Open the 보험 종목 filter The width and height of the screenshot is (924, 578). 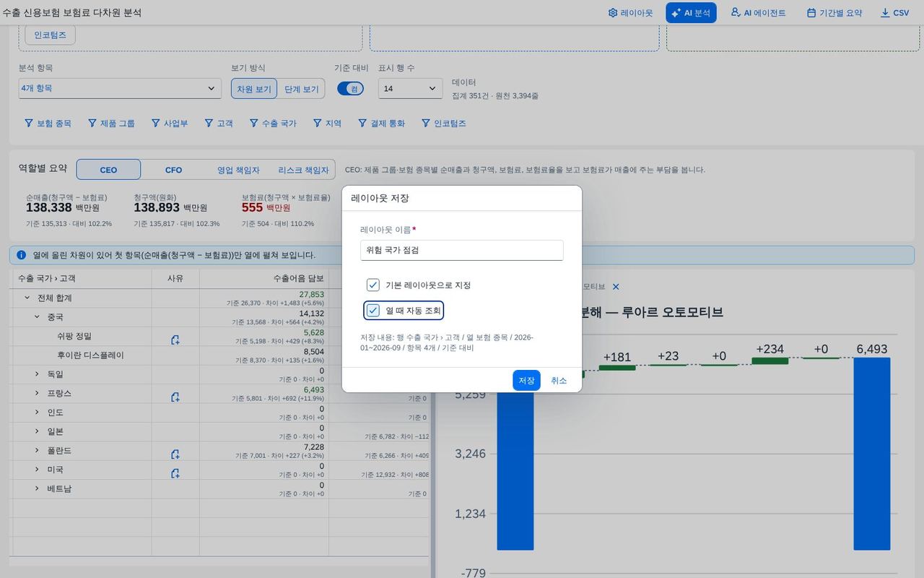pos(48,124)
